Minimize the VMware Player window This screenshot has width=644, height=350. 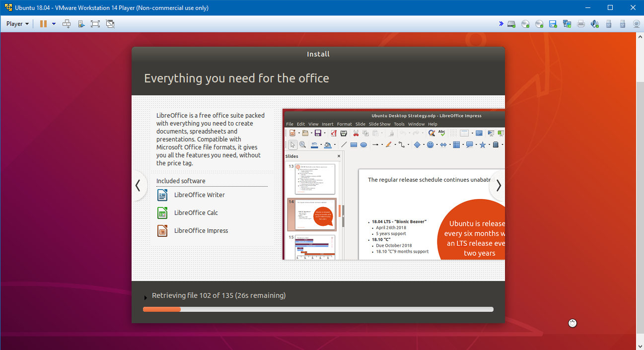(x=588, y=7)
